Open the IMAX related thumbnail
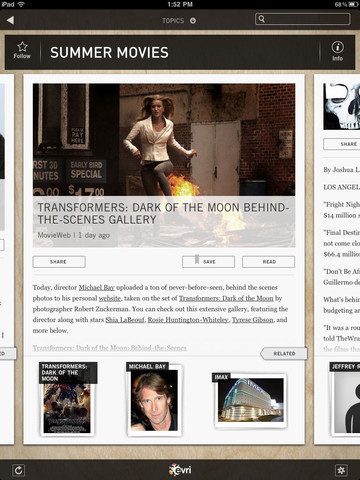Viewport: 360px width, 480px height. click(x=250, y=400)
